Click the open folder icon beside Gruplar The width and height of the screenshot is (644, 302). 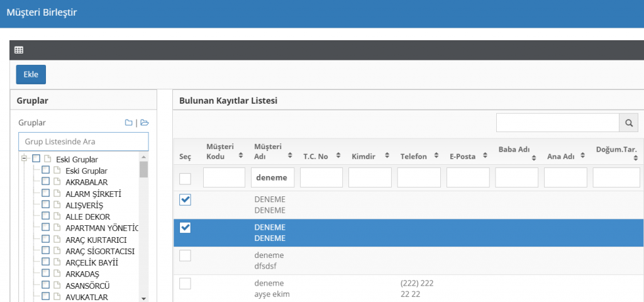tap(144, 123)
